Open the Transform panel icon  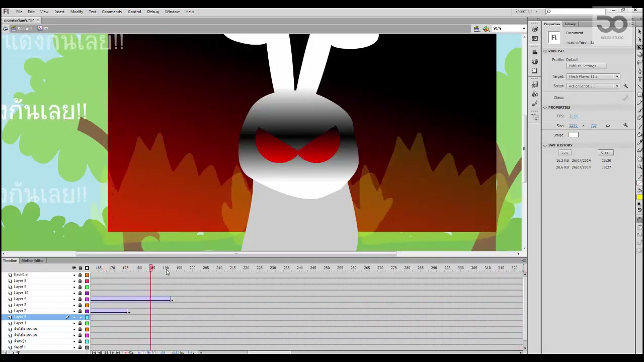[x=535, y=71]
